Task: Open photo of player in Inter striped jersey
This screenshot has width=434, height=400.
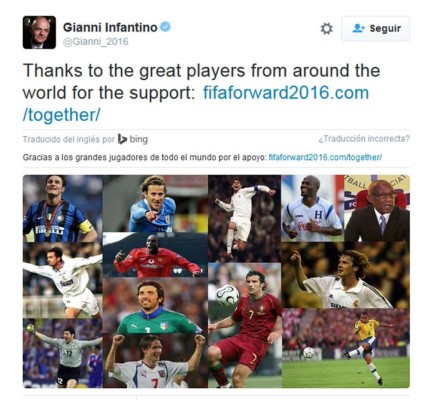Action: point(62,208)
